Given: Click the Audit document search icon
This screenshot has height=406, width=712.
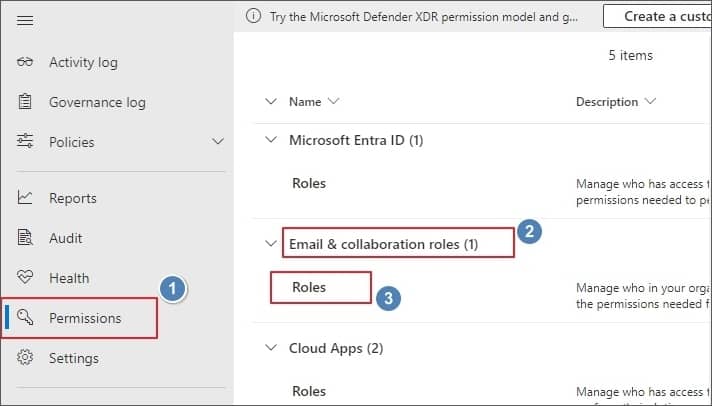Looking at the screenshot, I should pyautogui.click(x=25, y=238).
